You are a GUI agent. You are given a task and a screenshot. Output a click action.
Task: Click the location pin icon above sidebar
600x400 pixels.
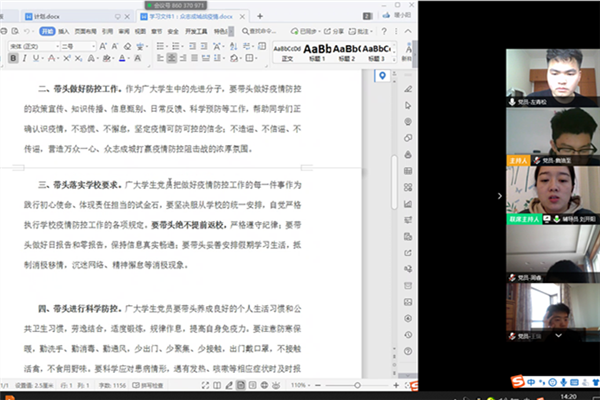(x=383, y=76)
